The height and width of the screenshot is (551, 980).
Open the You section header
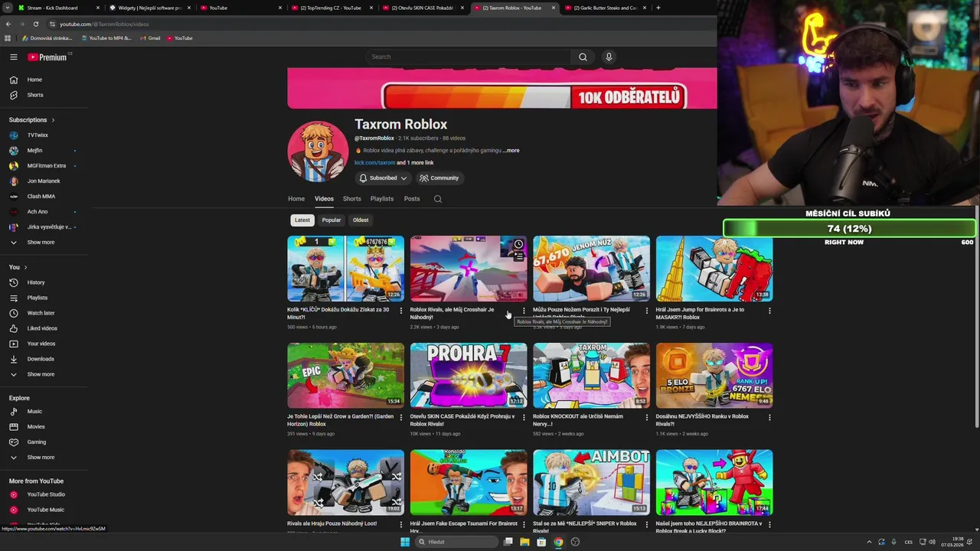(18, 267)
